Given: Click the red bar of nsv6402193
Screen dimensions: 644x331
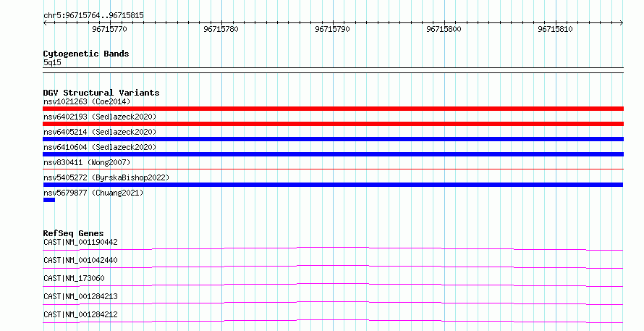Looking at the screenshot, I should (333, 124).
